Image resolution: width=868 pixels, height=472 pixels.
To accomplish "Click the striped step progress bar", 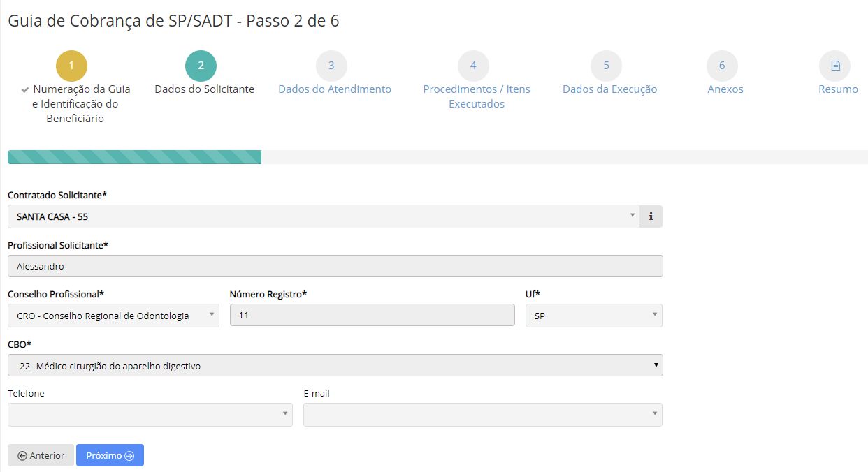I will click(134, 157).
